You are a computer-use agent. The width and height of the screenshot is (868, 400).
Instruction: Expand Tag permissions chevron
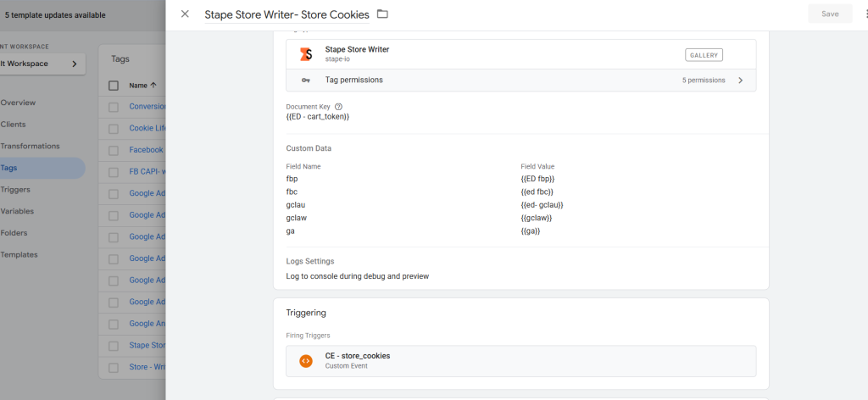[740, 81]
